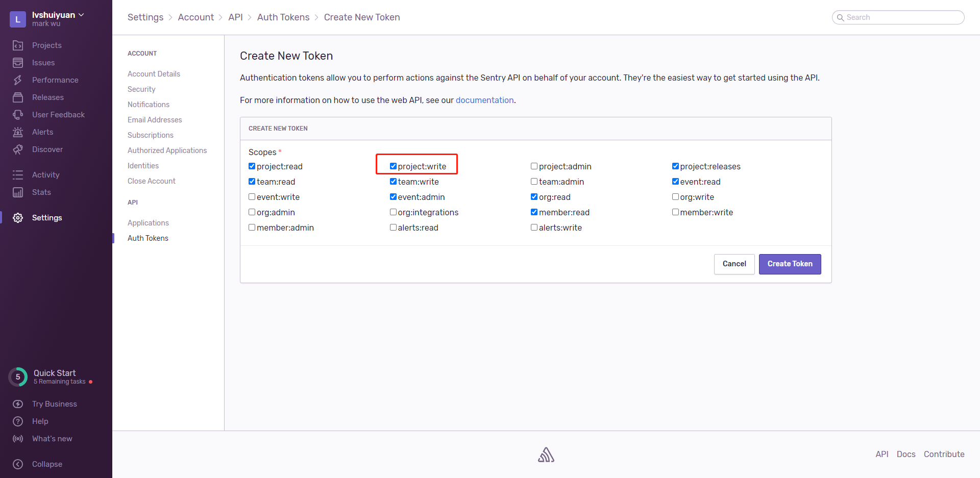980x478 pixels.
Task: Expand the Quick Start tasks panel
Action: coord(54,376)
